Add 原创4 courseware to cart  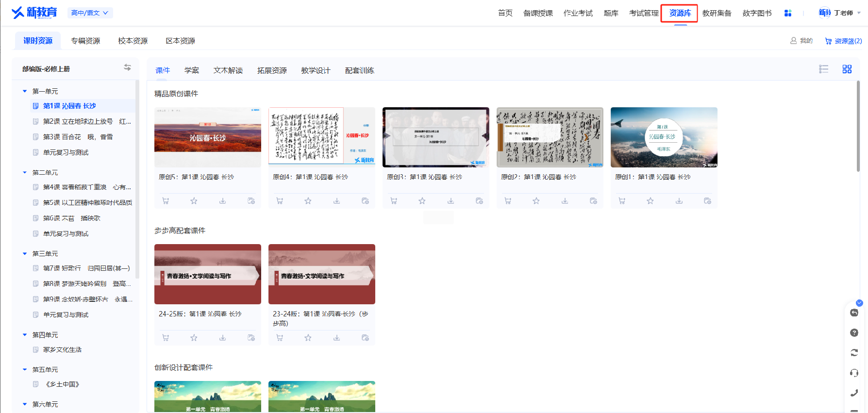280,201
